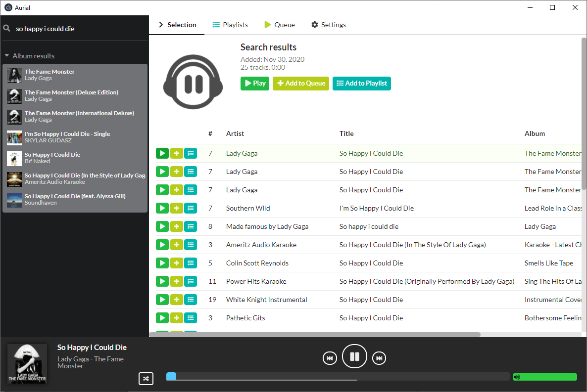Open Ameritz Audio Karaoke album result
Viewport: 587px width, 392px height.
tap(75, 179)
